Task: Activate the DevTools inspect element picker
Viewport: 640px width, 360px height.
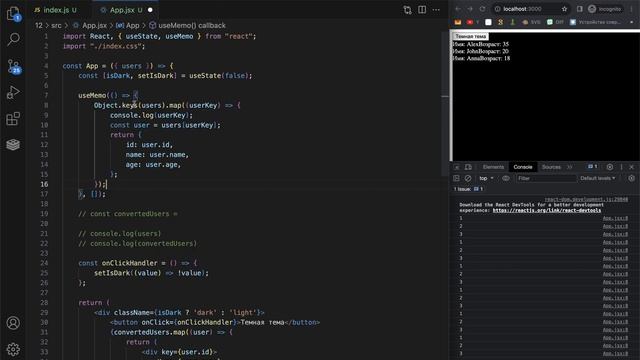Action: click(x=457, y=167)
